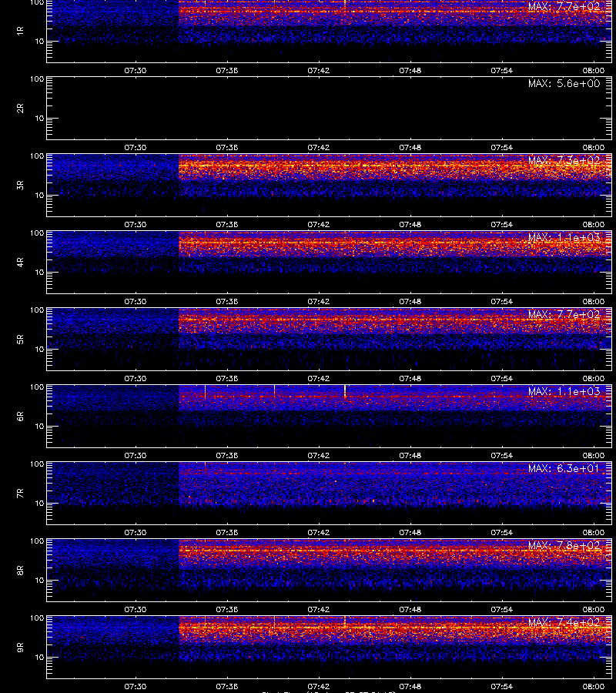
Task: Click the 100 y-axis value of panel 6R
Action: click(37, 387)
